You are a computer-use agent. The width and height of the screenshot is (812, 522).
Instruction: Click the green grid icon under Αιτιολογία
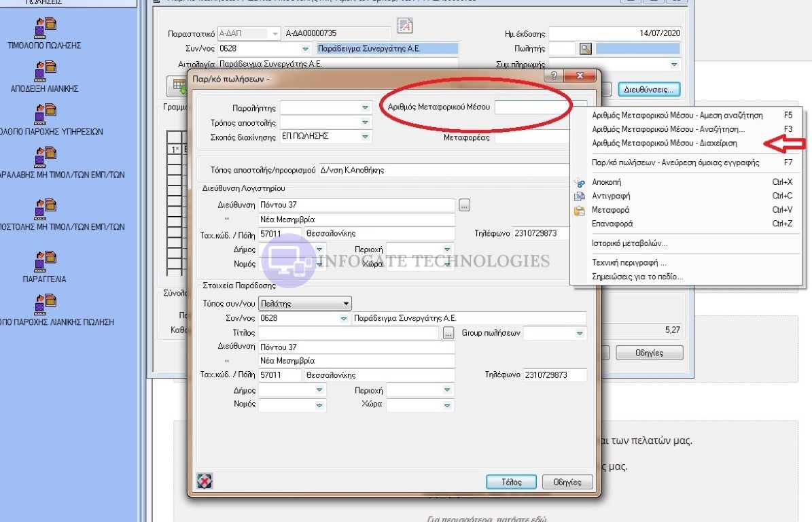179,86
